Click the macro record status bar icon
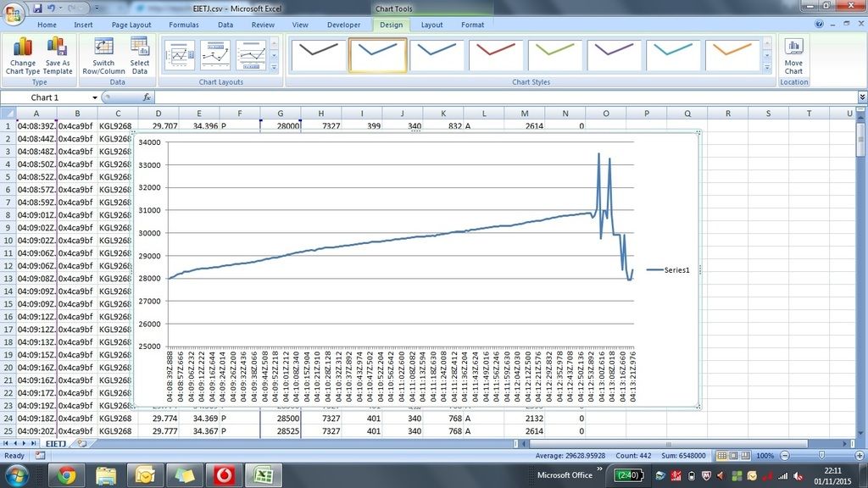 [x=40, y=455]
